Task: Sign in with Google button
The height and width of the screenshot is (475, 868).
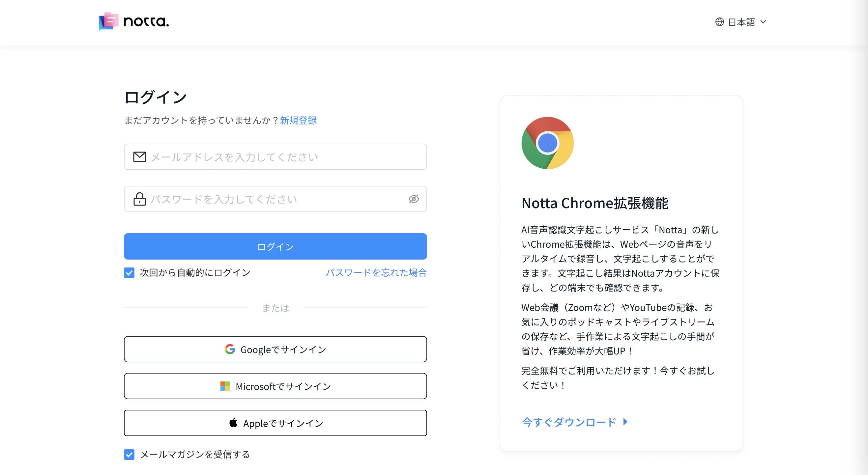Action: (275, 349)
